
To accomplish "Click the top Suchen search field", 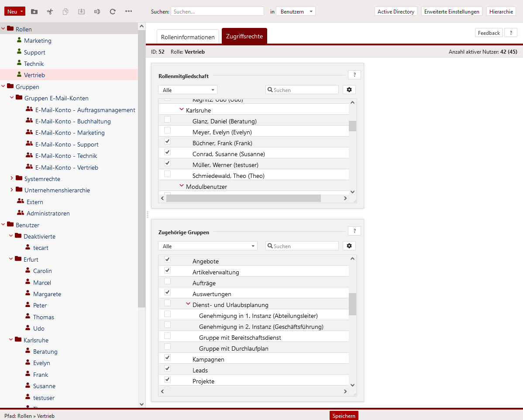I will click(x=217, y=12).
